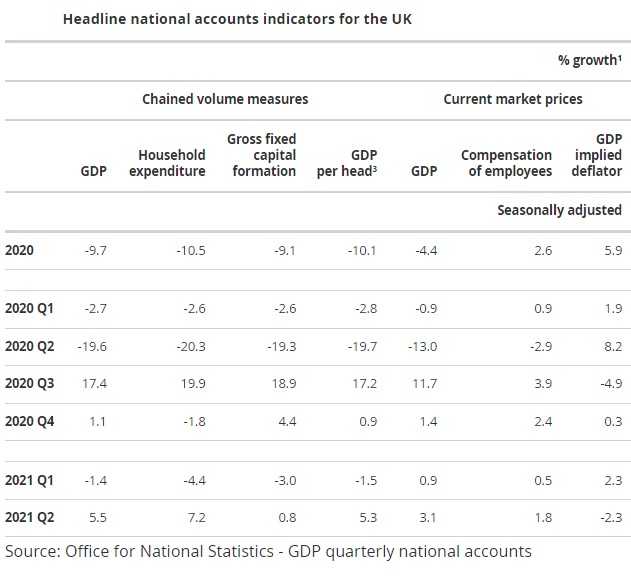Click the 'Seasonally adjusted' label
This screenshot has height=580, width=631.
(559, 210)
